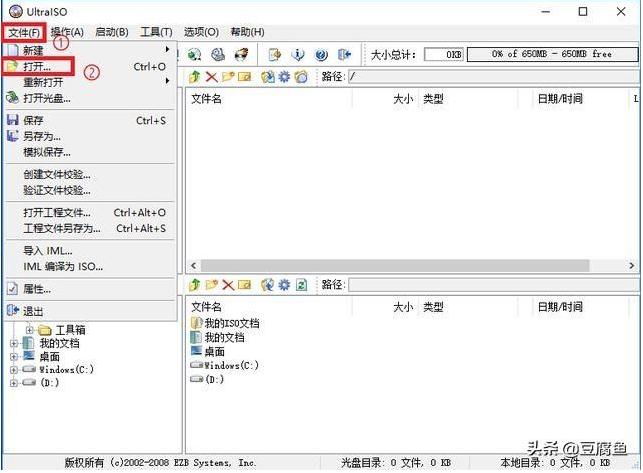The width and height of the screenshot is (643, 473).
Task: Click the local pane 路径 field
Action: point(494,285)
